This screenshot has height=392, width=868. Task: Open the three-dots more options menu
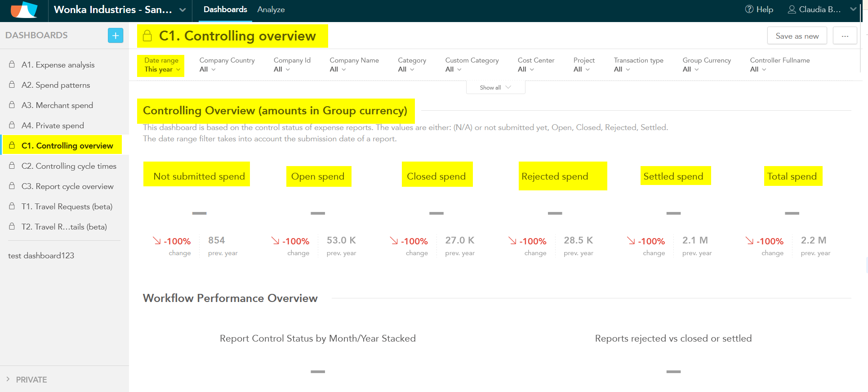[x=845, y=36]
